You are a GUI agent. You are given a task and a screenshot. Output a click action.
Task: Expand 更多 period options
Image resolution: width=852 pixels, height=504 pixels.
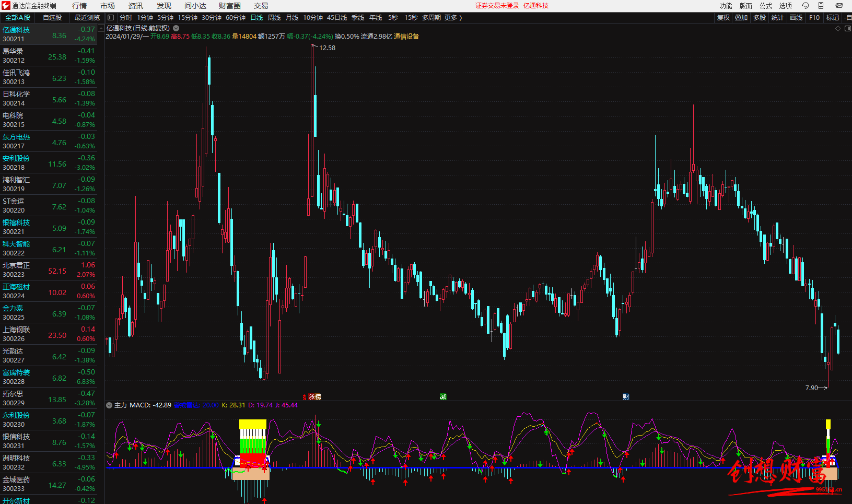453,18
